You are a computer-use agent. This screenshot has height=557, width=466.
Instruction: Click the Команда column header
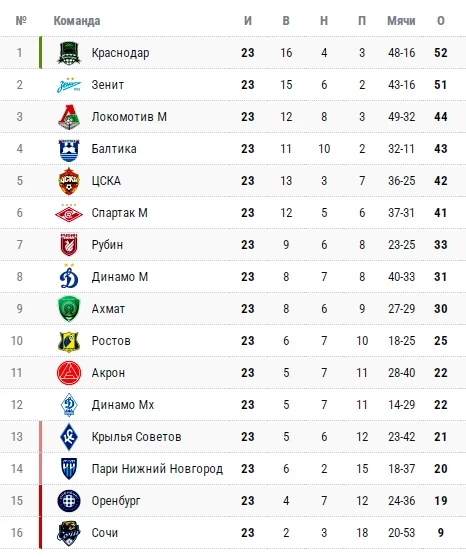tap(77, 21)
